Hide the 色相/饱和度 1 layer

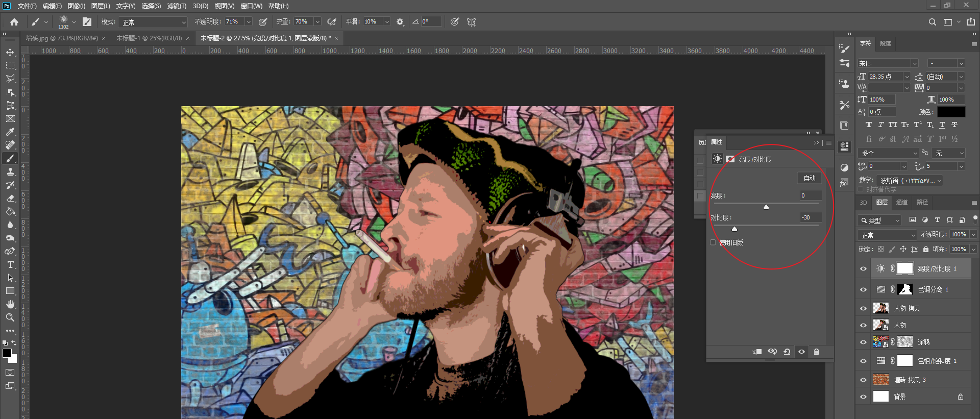(864, 361)
